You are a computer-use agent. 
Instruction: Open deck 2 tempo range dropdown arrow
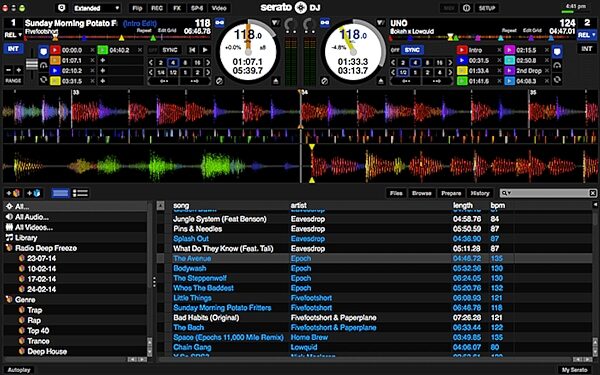coord(380,23)
